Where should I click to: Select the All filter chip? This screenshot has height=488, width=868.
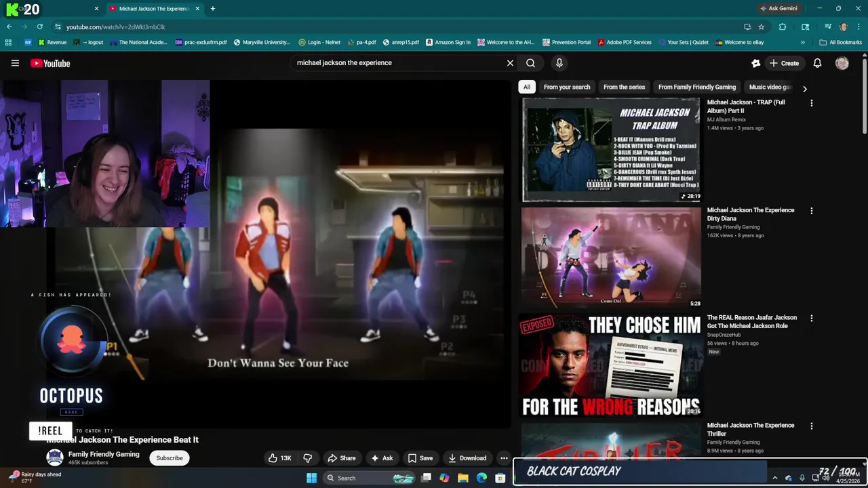coord(527,87)
